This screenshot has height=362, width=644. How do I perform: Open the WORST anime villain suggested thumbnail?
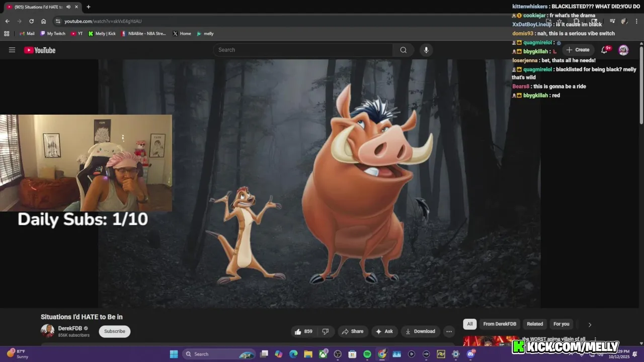coord(491,341)
